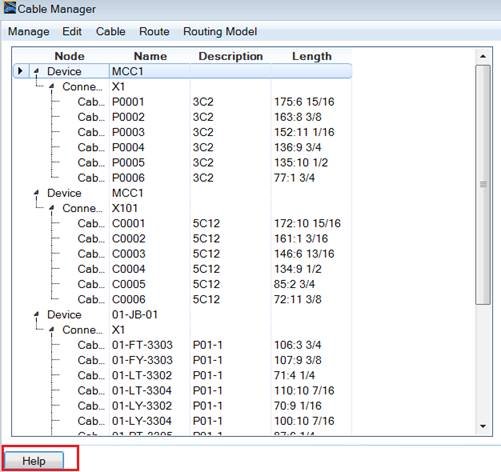Select cable row C0005
Viewport: 501px width, 472px height.
[x=182, y=284]
